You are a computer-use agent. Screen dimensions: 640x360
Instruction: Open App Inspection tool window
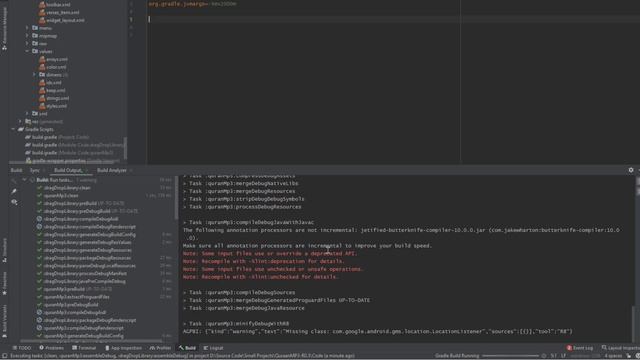tap(123, 348)
